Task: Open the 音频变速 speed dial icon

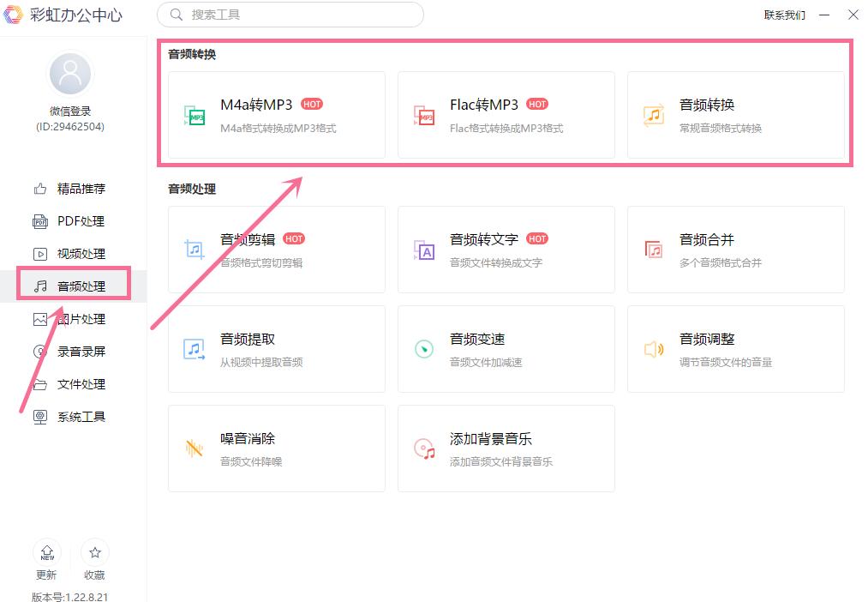Action: (424, 349)
